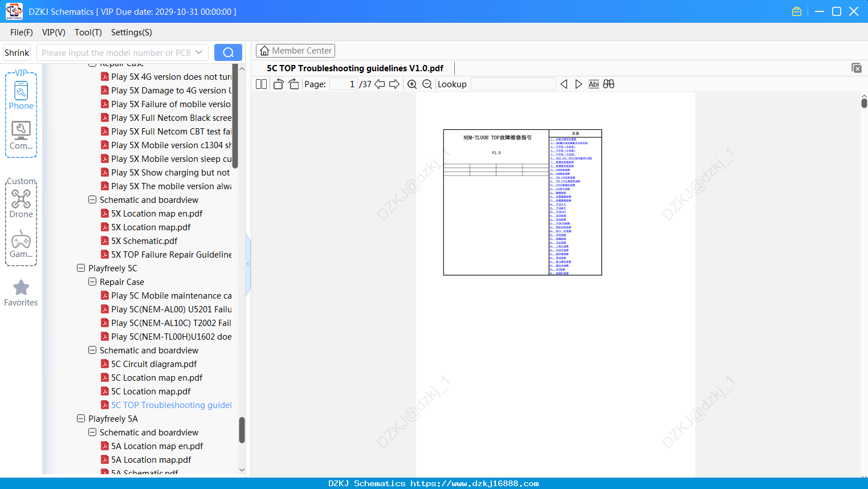
Task: Collapse Schematic and boardview above 5X Location map
Action: pyautogui.click(x=92, y=199)
